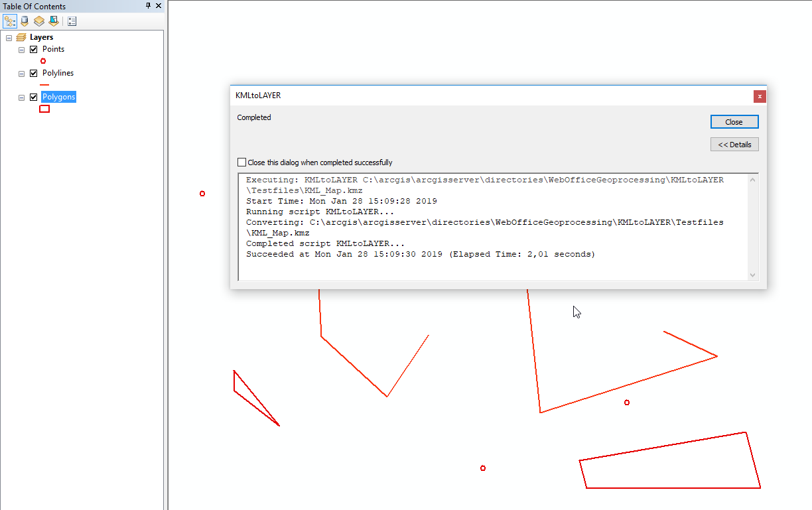Click the Points red circle symbol
The height and width of the screenshot is (510, 812).
point(43,61)
